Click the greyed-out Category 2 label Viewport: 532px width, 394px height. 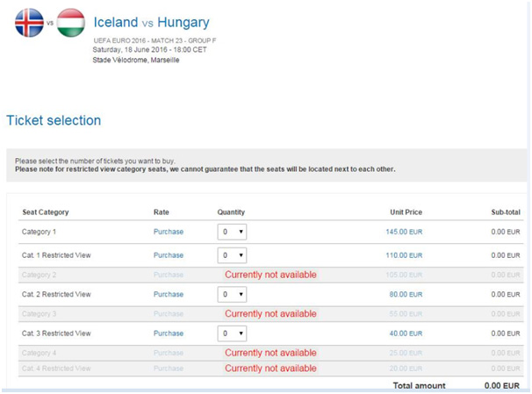[39, 275]
